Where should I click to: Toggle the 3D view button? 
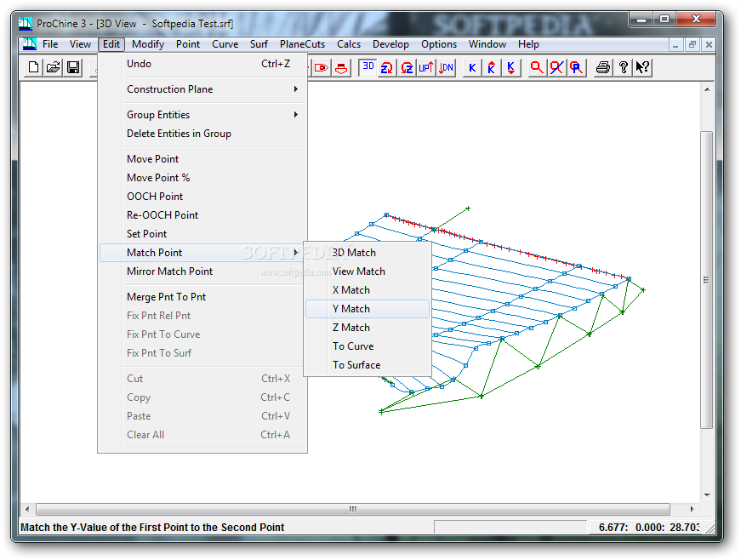pyautogui.click(x=368, y=67)
